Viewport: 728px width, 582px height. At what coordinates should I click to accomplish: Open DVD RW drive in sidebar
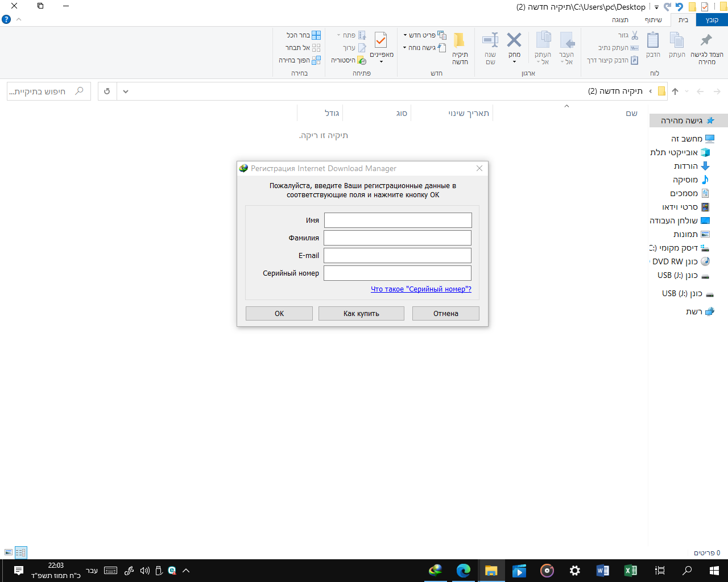tap(681, 261)
